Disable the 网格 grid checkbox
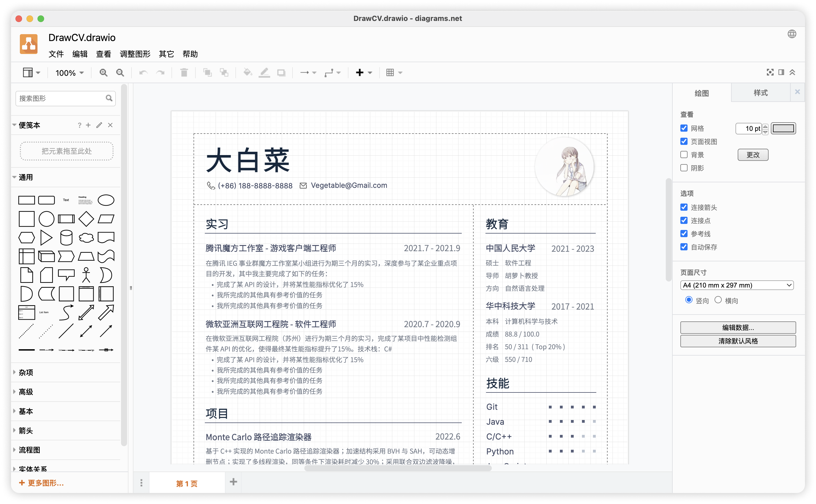 (684, 128)
